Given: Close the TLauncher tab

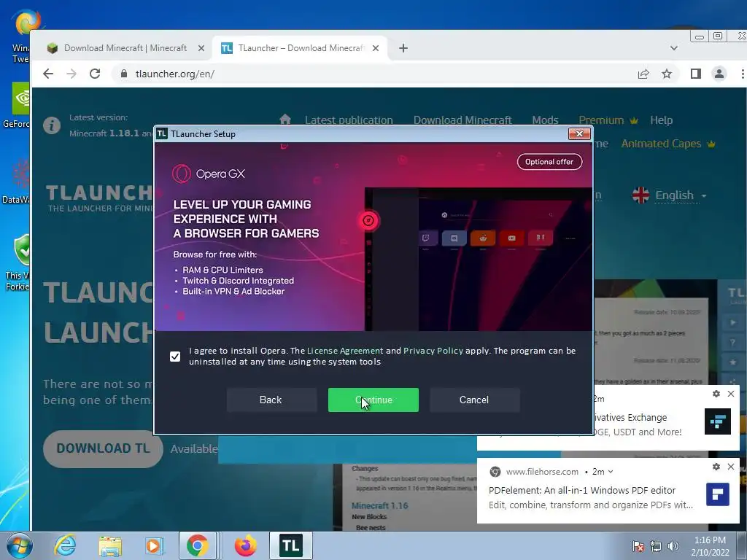Looking at the screenshot, I should coord(376,48).
